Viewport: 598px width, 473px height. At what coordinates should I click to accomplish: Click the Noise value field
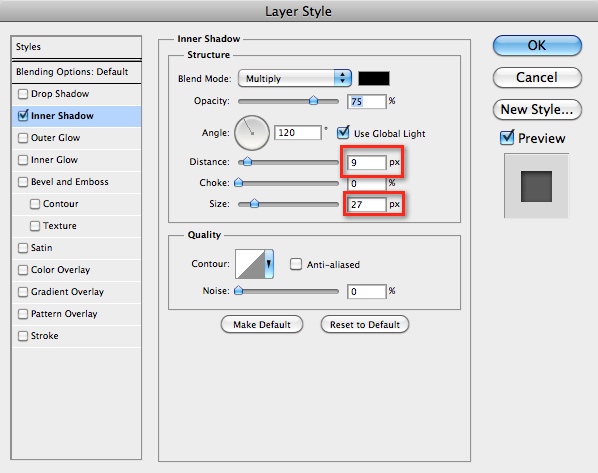tap(367, 292)
